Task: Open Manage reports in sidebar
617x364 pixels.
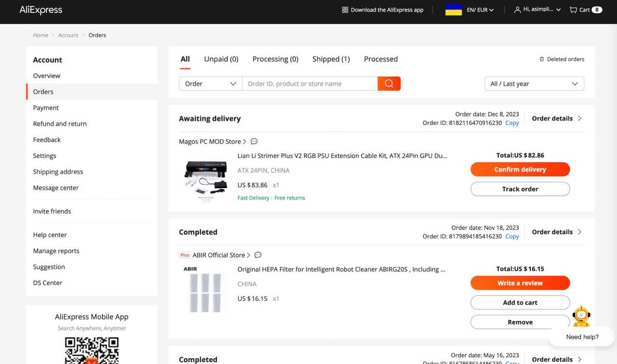Action: (56, 251)
